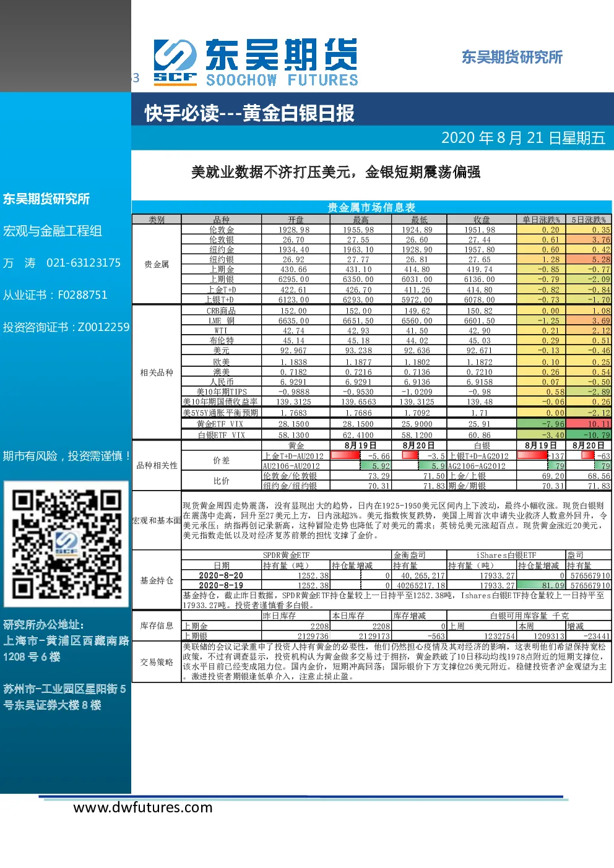Image resolution: width=614 pixels, height=868 pixels.
Task: Click the 期市有风险，投资需谨慎 warning
Action: click(x=67, y=456)
